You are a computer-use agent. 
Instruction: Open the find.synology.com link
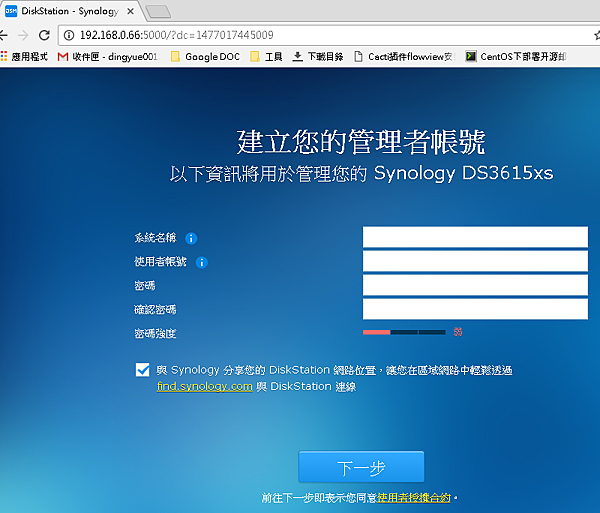[205, 386]
